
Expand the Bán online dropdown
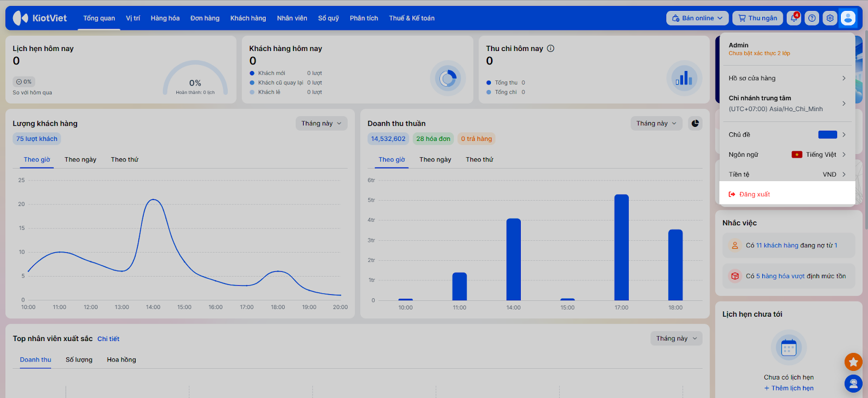click(x=697, y=18)
